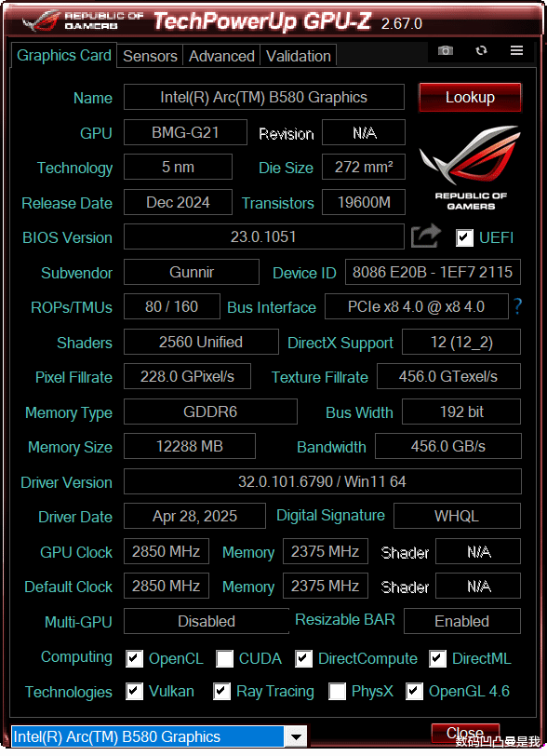
Task: Open the Advanced tab
Action: tap(221, 56)
